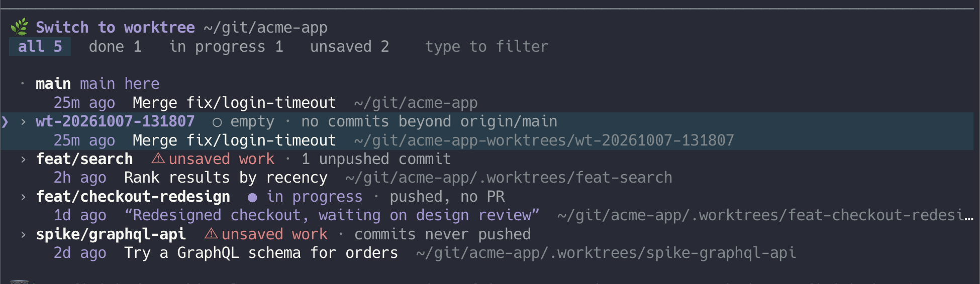Click path ending in wt-20261007-131807
980x284 pixels.
pos(544,140)
